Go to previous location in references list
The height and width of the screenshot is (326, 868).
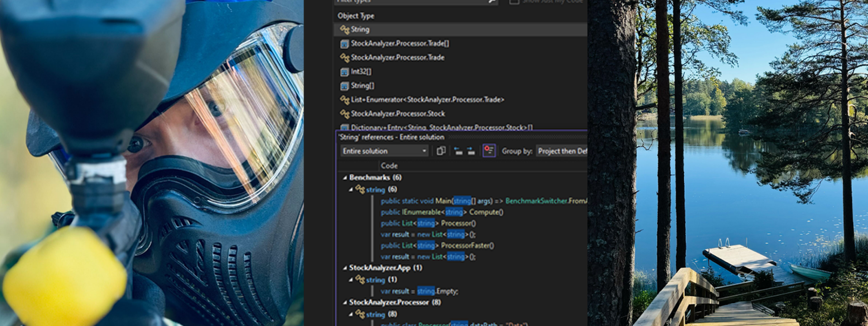458,151
